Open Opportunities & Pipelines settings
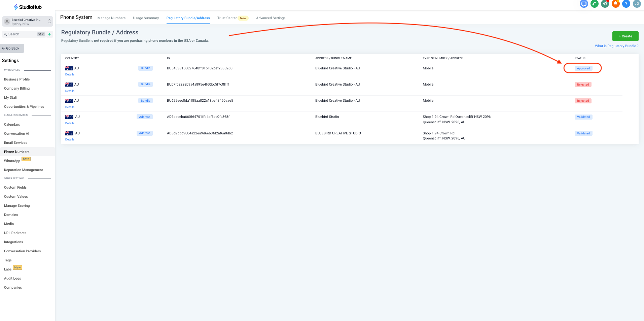The height and width of the screenshot is (321, 644). pos(24,107)
